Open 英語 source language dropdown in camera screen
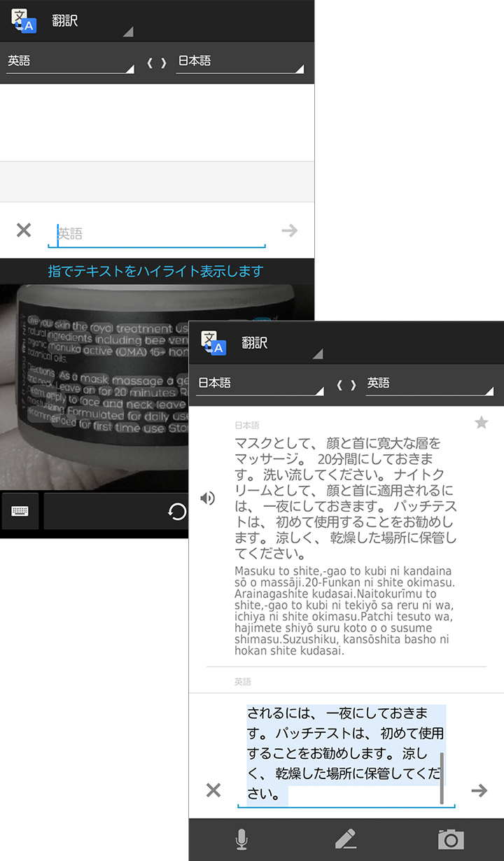The width and height of the screenshot is (504, 861). 70,62
